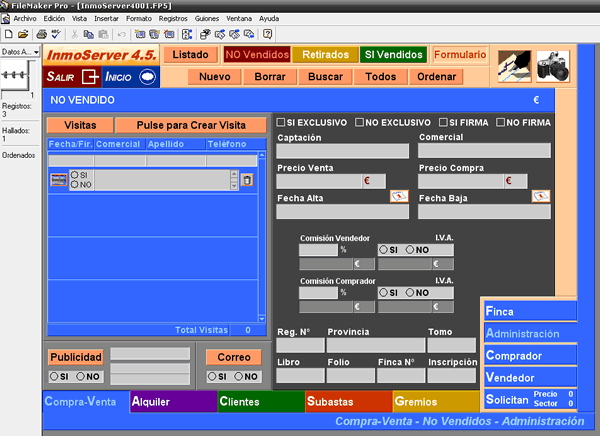600x436 pixels.
Task: Switch to the Subastas tab
Action: 349,402
